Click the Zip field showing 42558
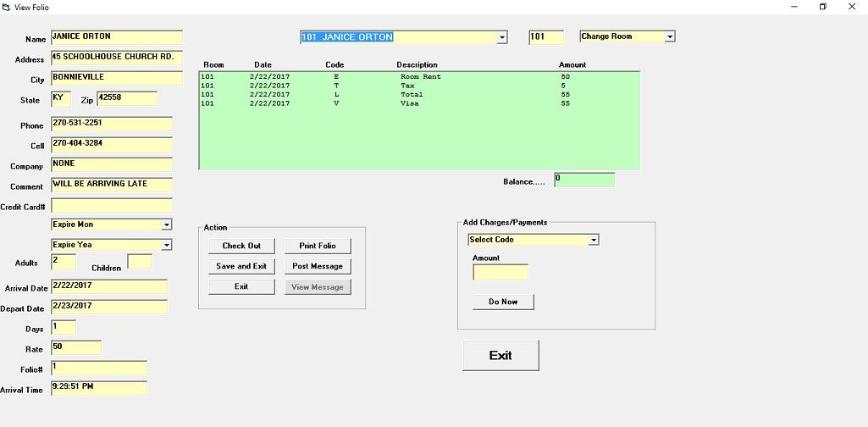Viewport: 868px width, 427px height. (x=127, y=98)
